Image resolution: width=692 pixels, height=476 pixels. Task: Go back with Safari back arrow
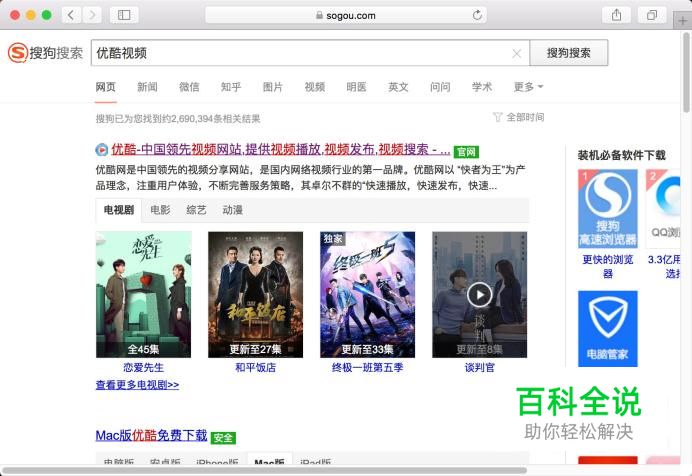coord(71,15)
